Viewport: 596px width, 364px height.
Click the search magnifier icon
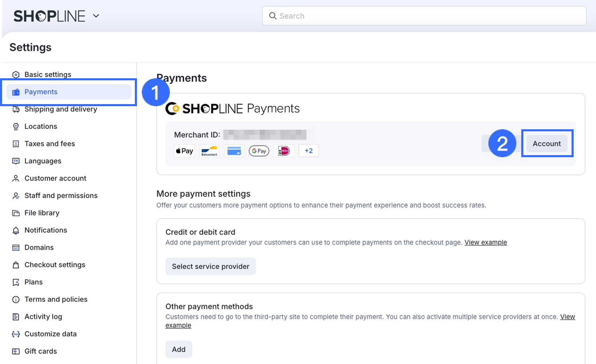pos(272,16)
